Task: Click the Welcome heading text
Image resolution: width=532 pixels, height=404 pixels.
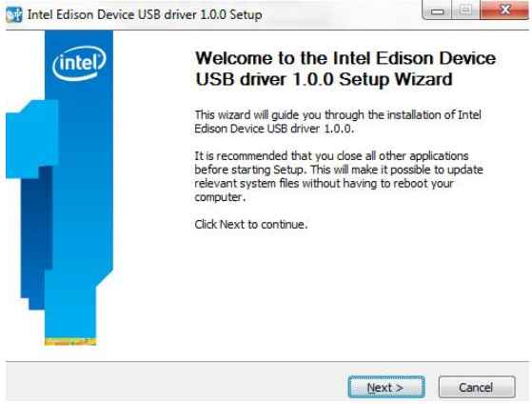Action: pos(345,69)
